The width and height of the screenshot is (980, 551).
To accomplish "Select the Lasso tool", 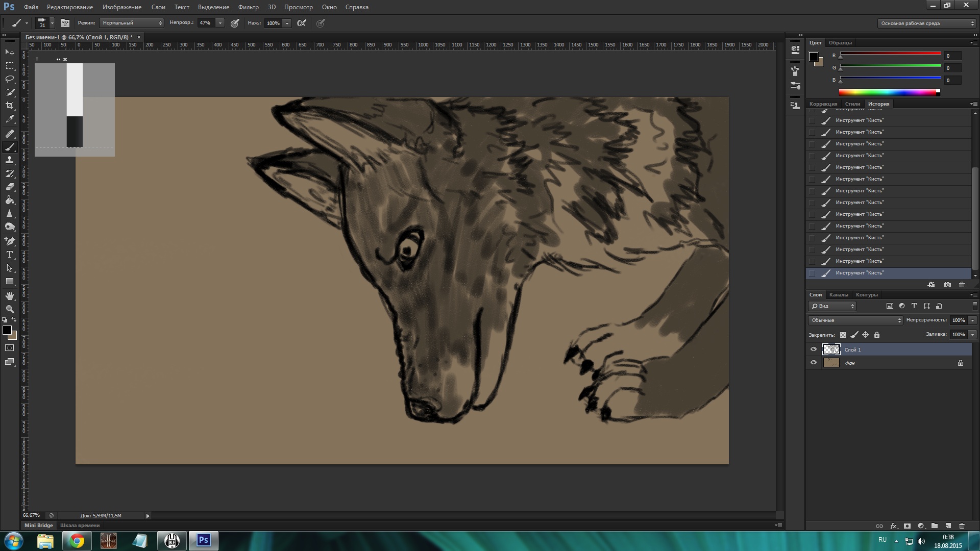I will click(x=9, y=79).
